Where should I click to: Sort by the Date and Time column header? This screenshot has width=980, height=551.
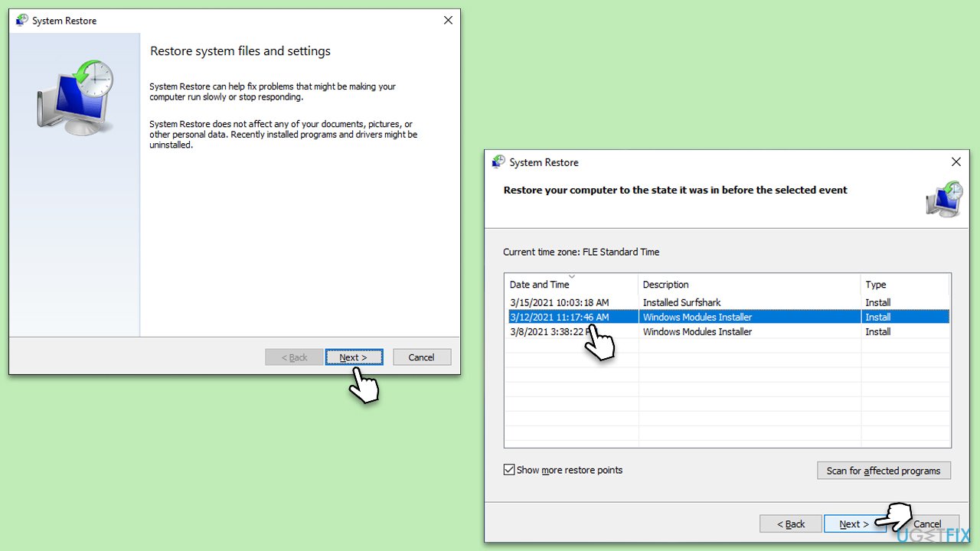[x=539, y=284]
